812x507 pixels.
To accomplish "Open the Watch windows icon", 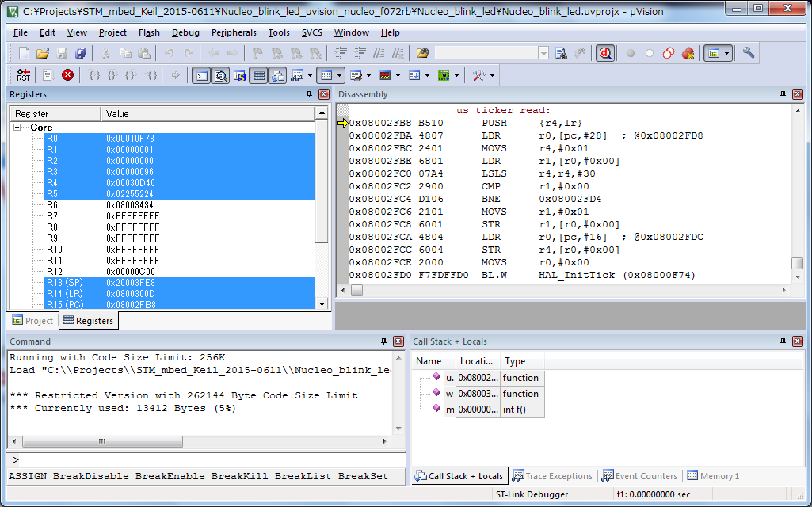I will tap(297, 75).
